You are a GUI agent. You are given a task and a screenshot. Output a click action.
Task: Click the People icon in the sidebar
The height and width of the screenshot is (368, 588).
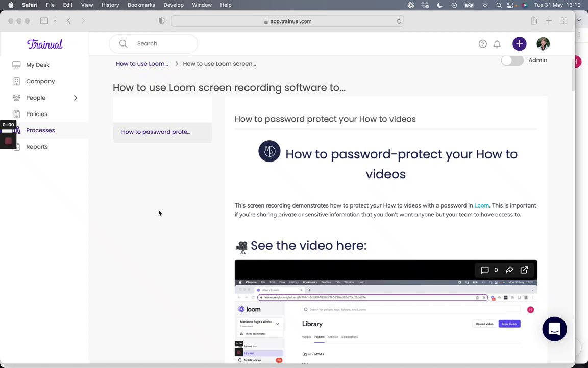click(16, 98)
